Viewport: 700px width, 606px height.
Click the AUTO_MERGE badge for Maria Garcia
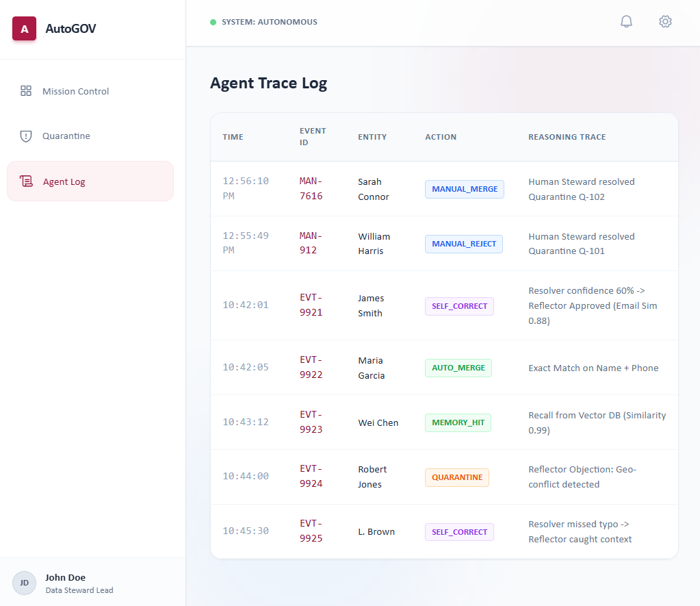[x=458, y=368]
